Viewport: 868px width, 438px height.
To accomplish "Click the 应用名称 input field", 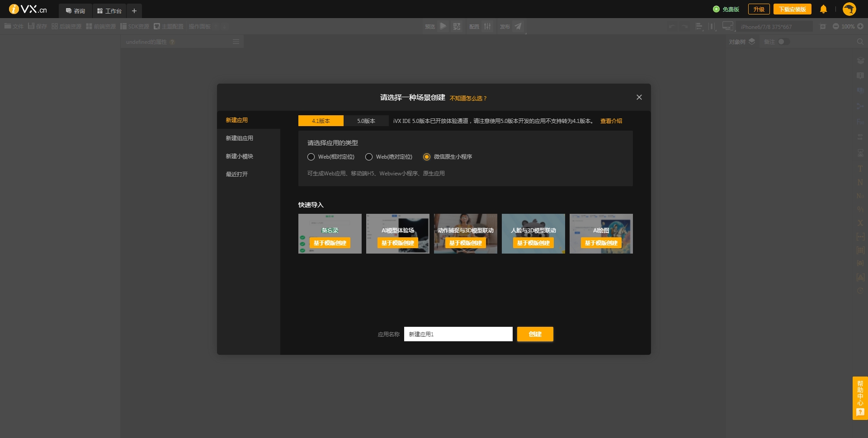I will (458, 334).
